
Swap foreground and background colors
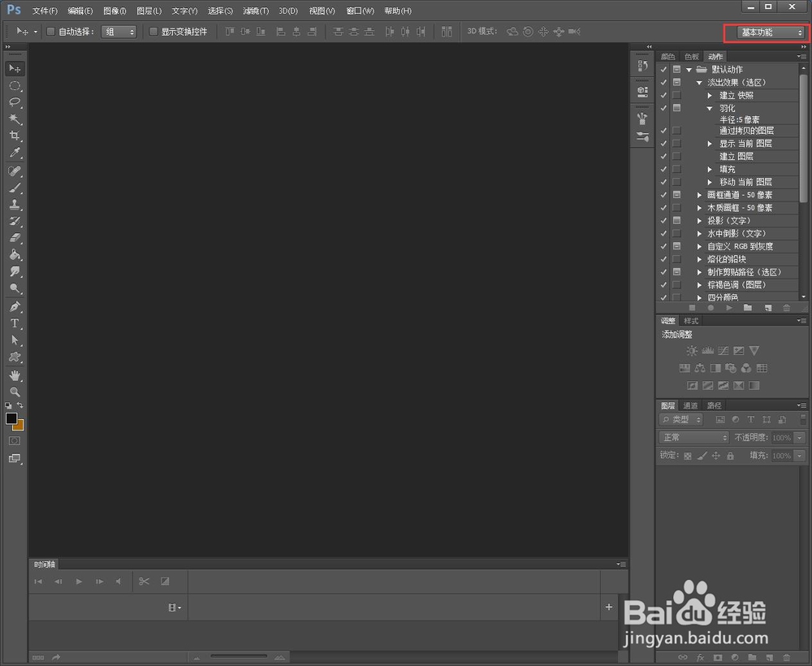(x=20, y=405)
